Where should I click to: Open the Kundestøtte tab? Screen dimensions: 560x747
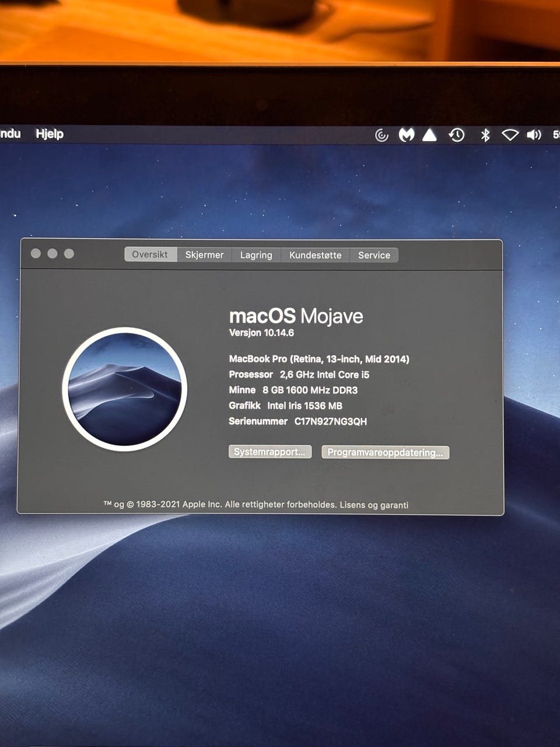(315, 255)
